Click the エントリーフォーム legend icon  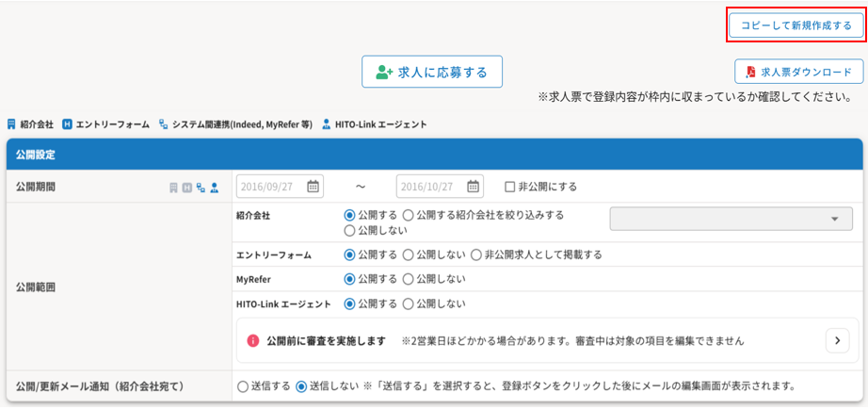68,124
